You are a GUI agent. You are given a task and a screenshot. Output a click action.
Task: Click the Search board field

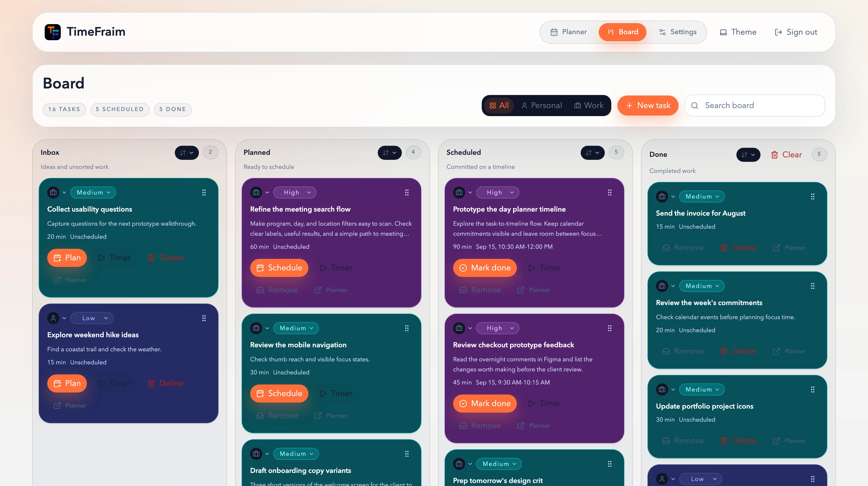[x=755, y=106]
